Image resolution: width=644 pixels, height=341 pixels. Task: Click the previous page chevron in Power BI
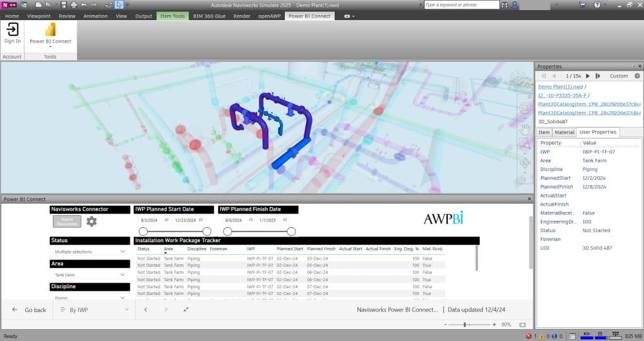pos(146,310)
